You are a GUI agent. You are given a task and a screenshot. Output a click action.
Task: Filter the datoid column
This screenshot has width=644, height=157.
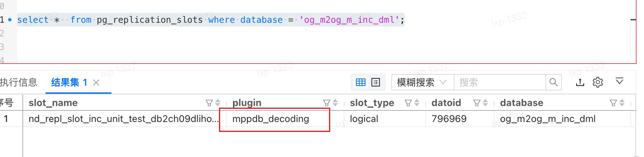(477, 103)
